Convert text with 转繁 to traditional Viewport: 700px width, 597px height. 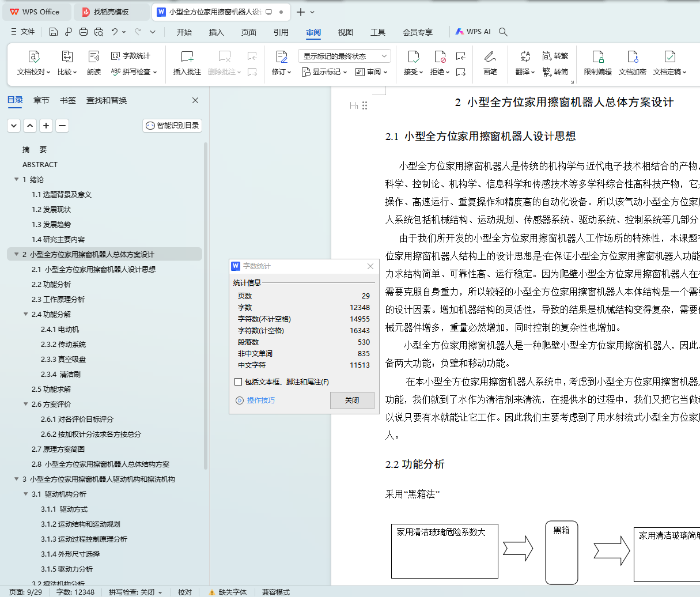pos(555,56)
